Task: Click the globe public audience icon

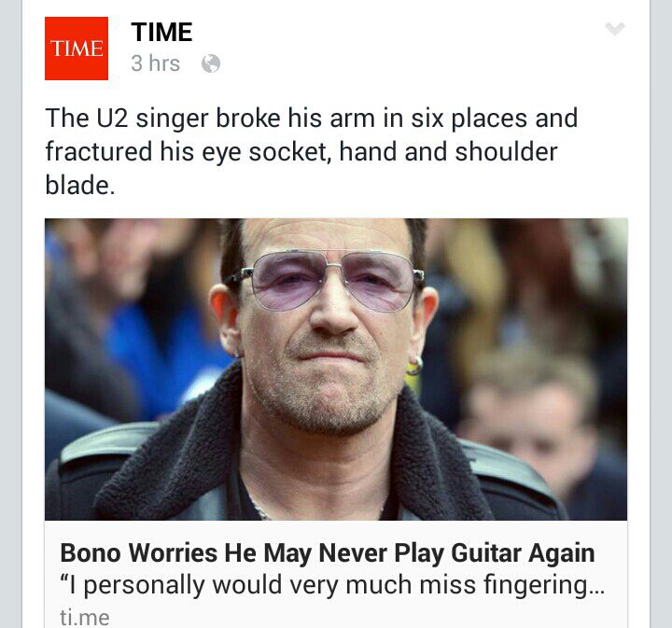Action: pos(211,63)
